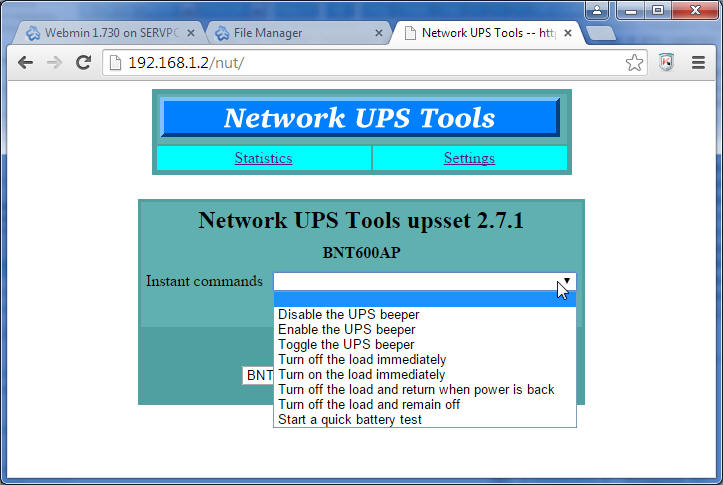Choose Enable the UPS beeper
Image resolution: width=723 pixels, height=485 pixels.
[x=425, y=329]
